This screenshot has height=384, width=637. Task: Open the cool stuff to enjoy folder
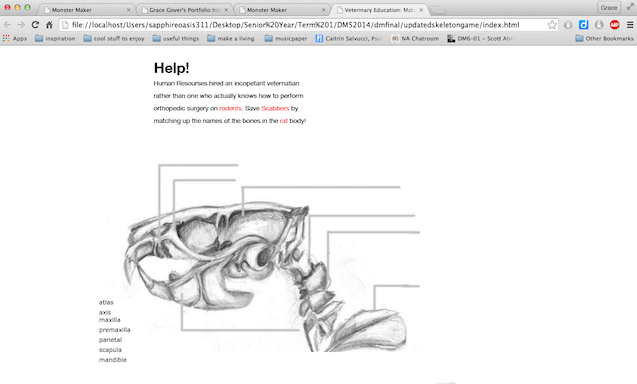(114, 38)
